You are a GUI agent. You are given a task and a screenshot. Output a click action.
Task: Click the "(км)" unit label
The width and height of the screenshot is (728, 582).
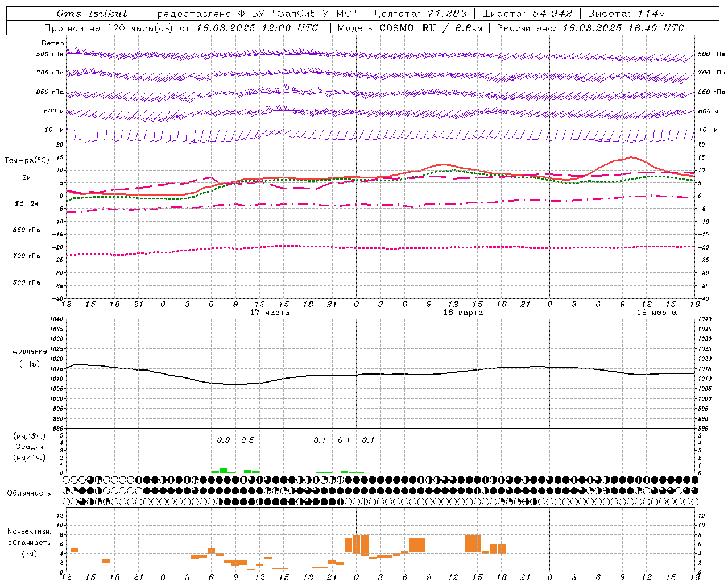pyautogui.click(x=30, y=554)
